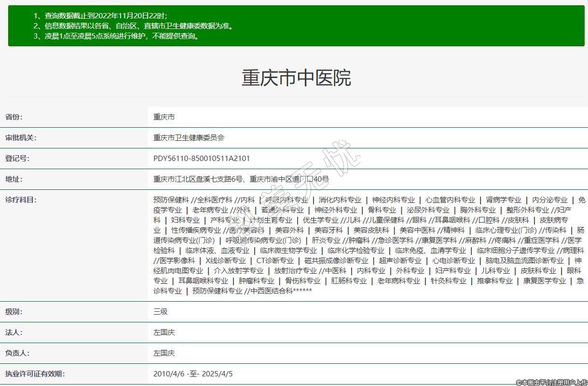Click the green notice line about 查询数据截止
This screenshot has height=386, width=588.
tap(100, 15)
